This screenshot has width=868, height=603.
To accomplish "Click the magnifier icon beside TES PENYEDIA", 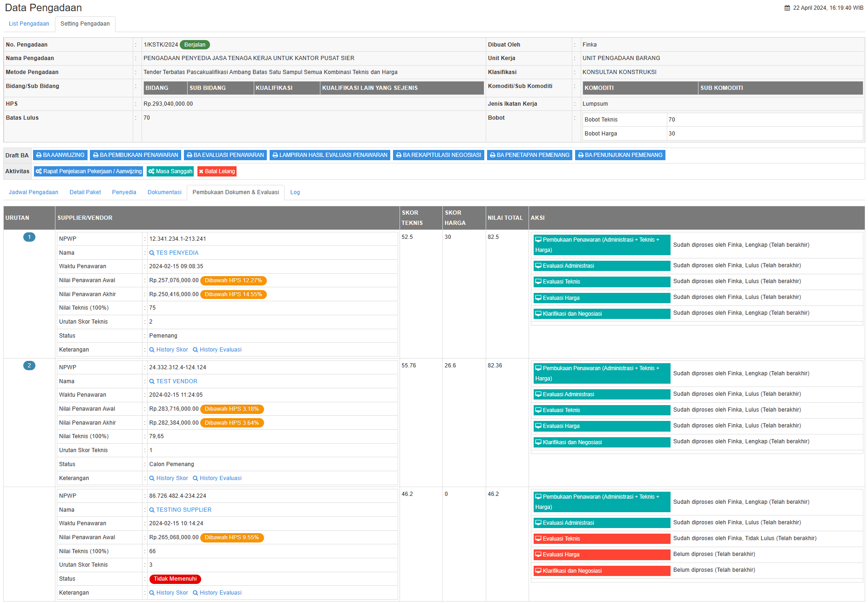I will coord(152,253).
